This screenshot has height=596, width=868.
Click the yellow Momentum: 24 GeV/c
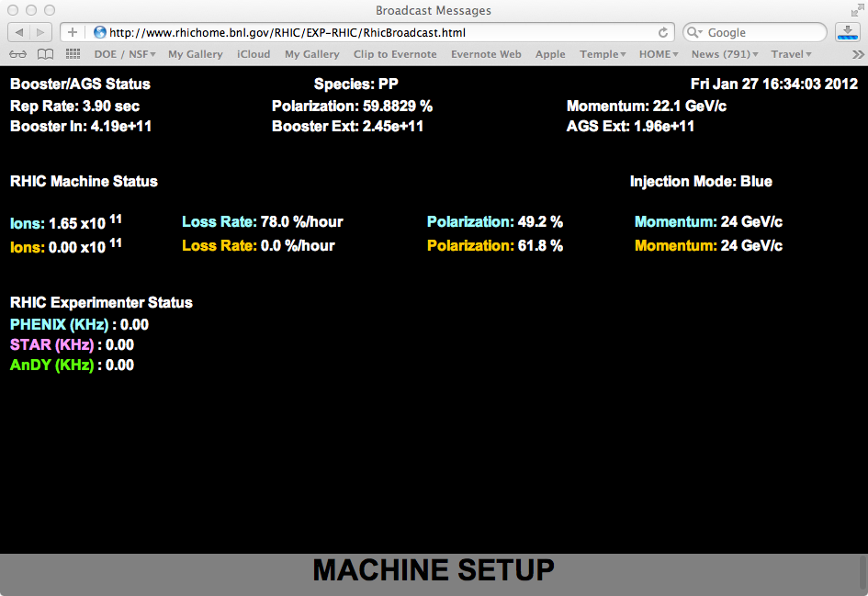708,246
